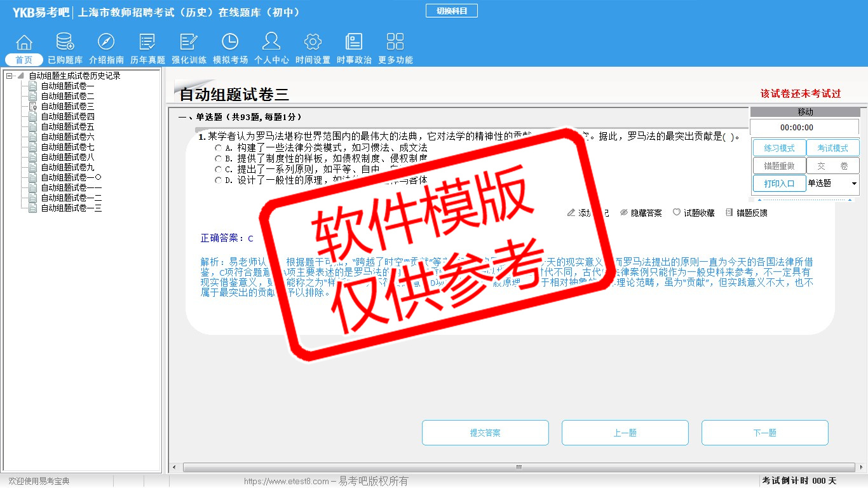Click 提交答案 button
868x488 pixels.
[485, 433]
